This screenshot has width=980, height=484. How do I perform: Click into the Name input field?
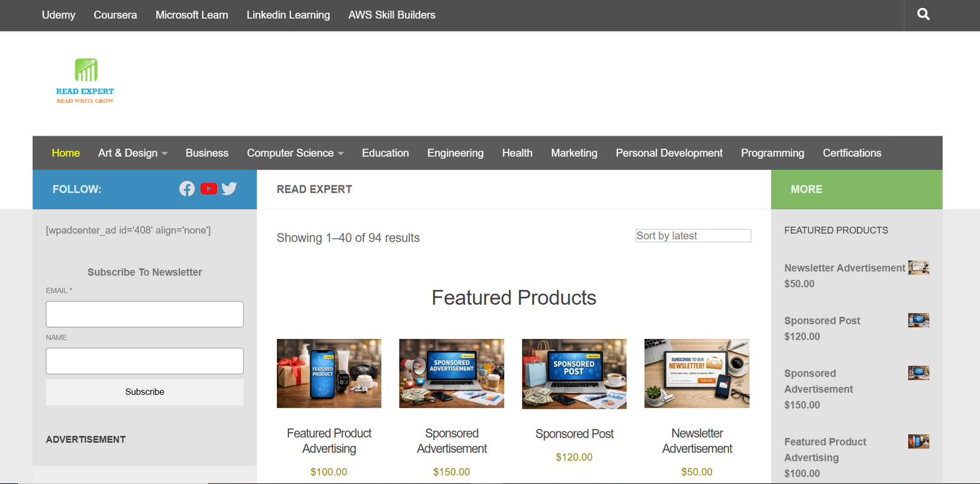click(145, 361)
